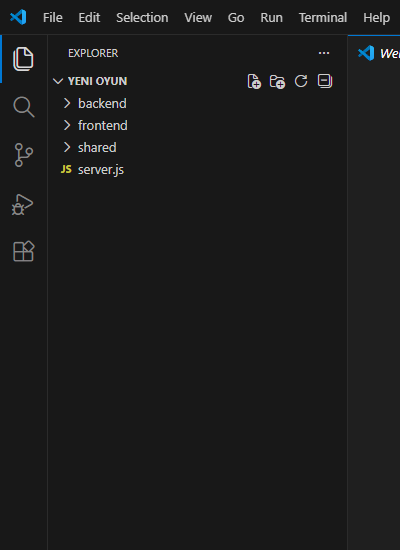Open the Source Control view icon
400x550 pixels.
pyautogui.click(x=24, y=155)
